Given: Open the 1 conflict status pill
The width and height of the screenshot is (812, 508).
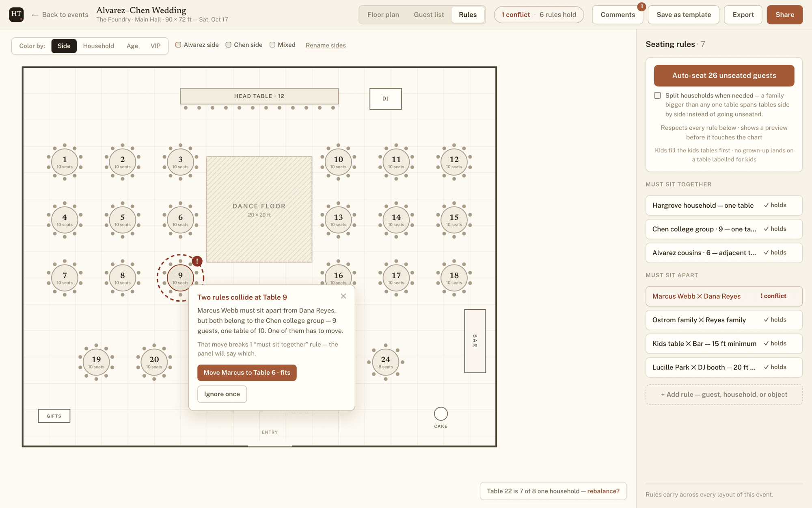Looking at the screenshot, I should 539,15.
